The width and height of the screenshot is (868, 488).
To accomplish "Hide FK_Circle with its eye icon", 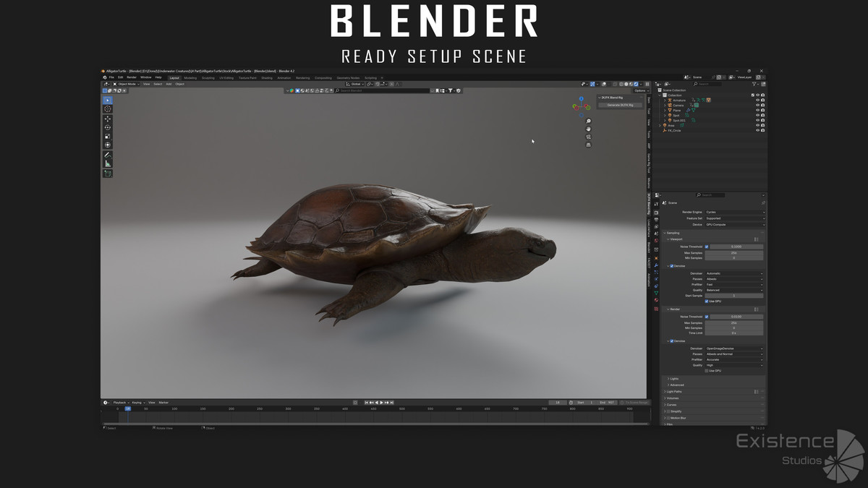I will pyautogui.click(x=757, y=130).
